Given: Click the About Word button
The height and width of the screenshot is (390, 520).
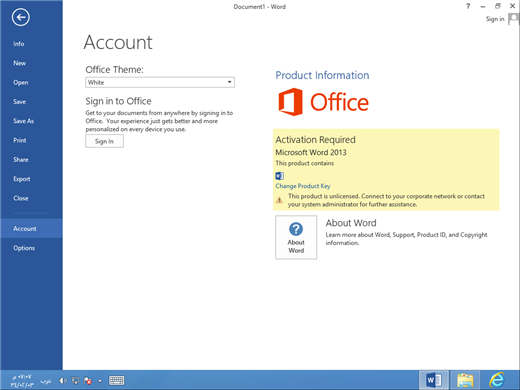Looking at the screenshot, I should pos(296,237).
